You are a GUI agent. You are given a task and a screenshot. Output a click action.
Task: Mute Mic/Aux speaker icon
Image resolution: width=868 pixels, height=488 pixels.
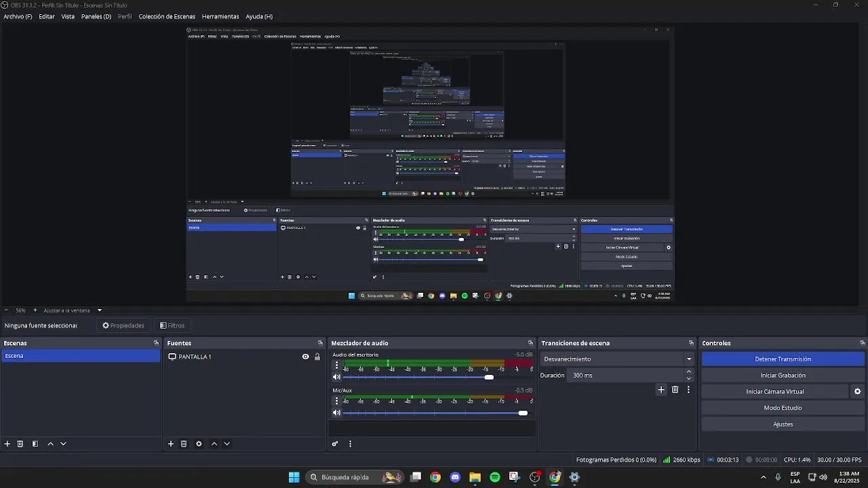(x=336, y=413)
